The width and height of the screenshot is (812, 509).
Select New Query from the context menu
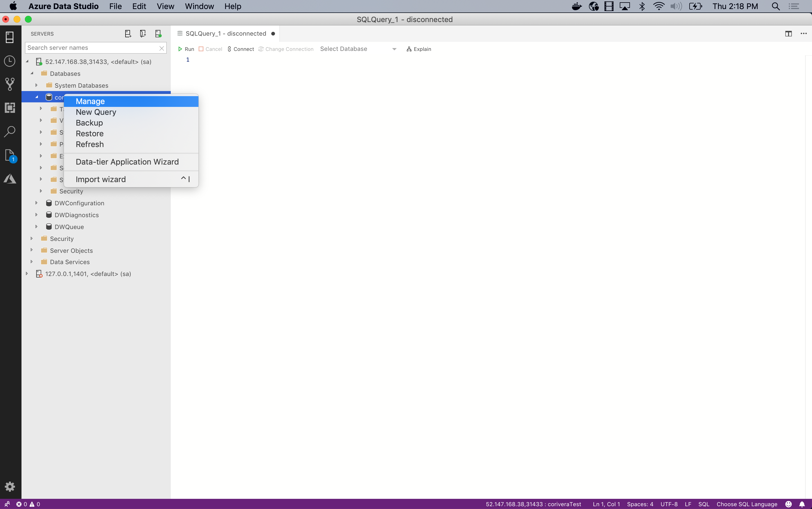96,112
